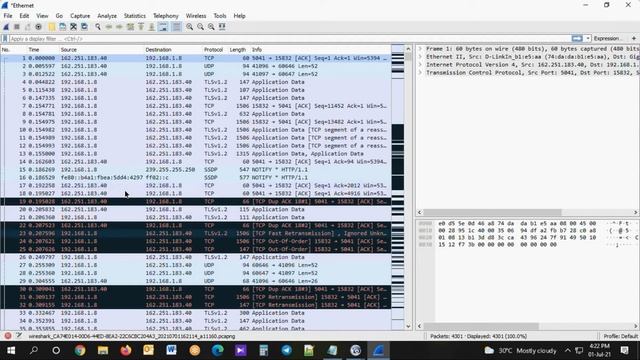Image resolution: width=640 pixels, height=360 pixels.
Task: Toggle packet list colorization
Action: point(176,27)
